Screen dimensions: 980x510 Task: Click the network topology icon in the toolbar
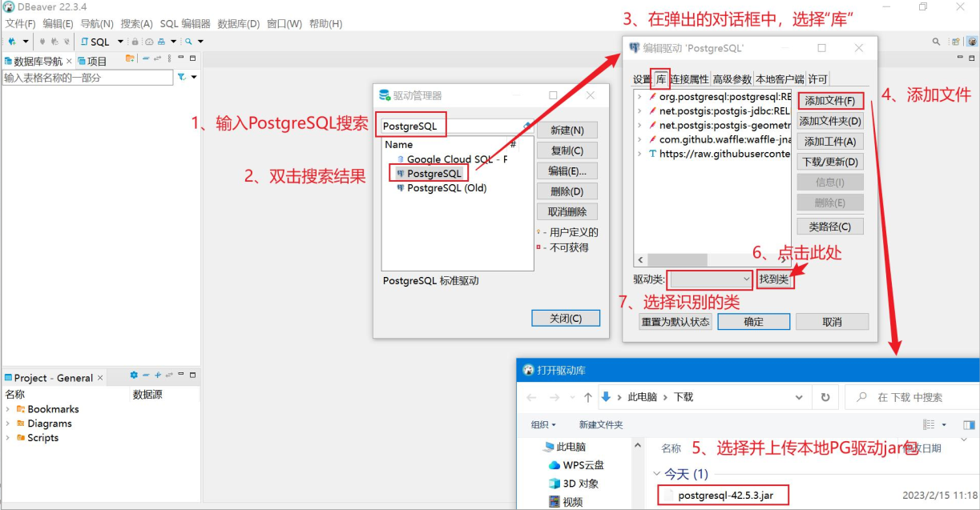162,42
